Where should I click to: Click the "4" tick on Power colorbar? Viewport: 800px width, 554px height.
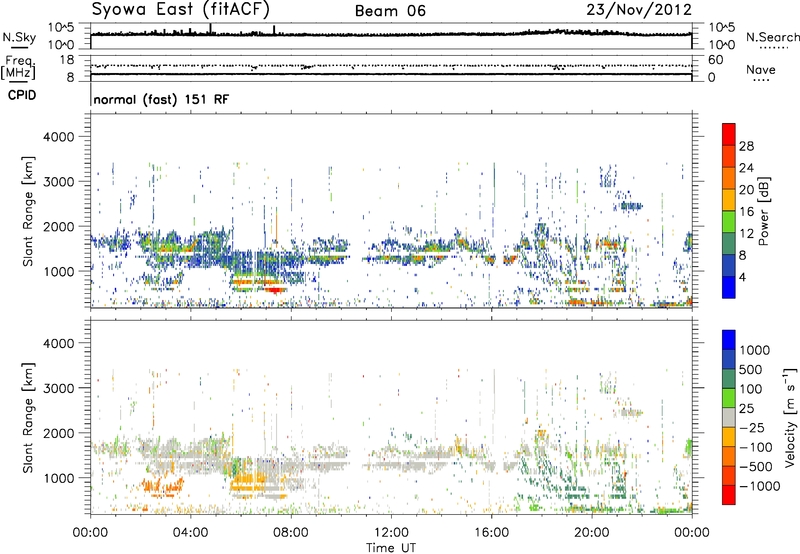[x=743, y=277]
